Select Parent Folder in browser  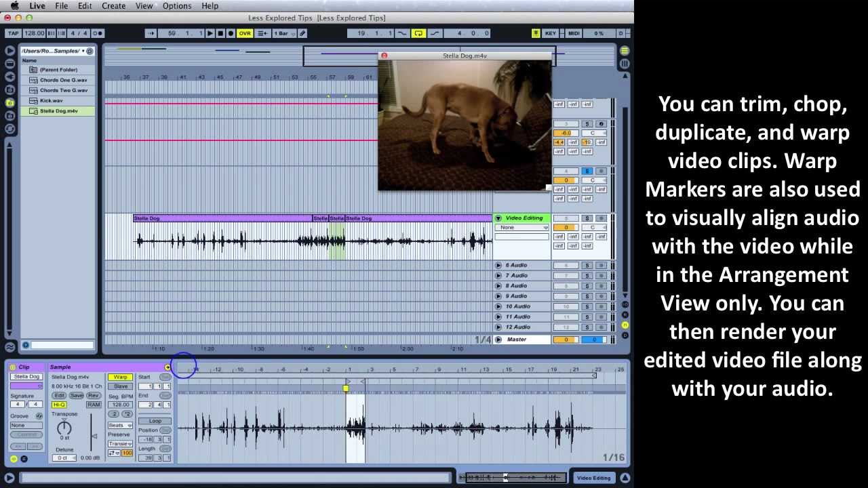(58, 70)
